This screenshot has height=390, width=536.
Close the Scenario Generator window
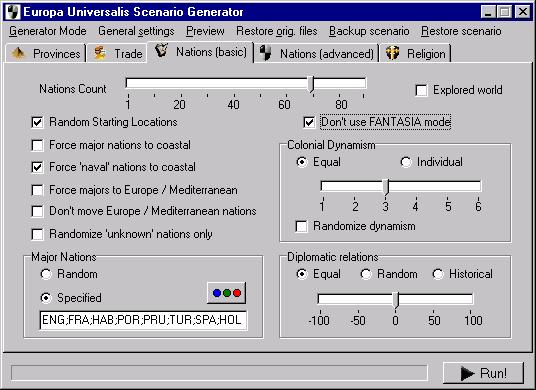tap(523, 12)
